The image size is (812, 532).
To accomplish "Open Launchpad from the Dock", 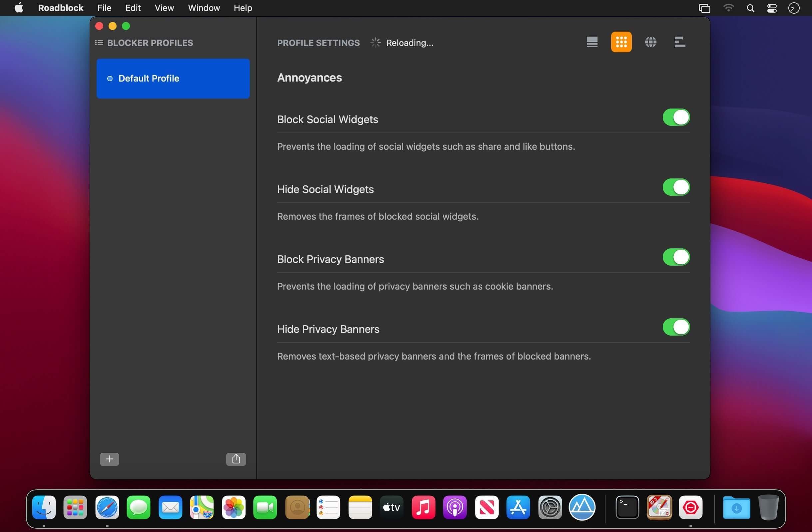I will pyautogui.click(x=75, y=507).
